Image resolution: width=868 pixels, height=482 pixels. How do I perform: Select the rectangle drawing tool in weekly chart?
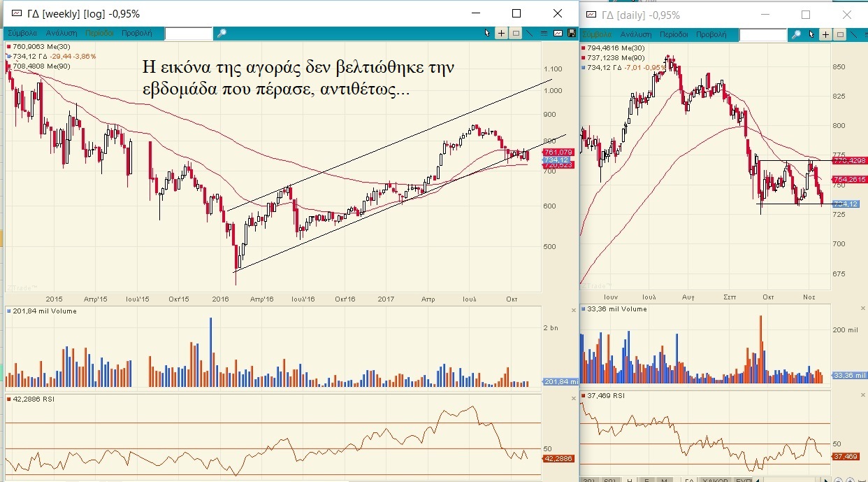tap(516, 33)
